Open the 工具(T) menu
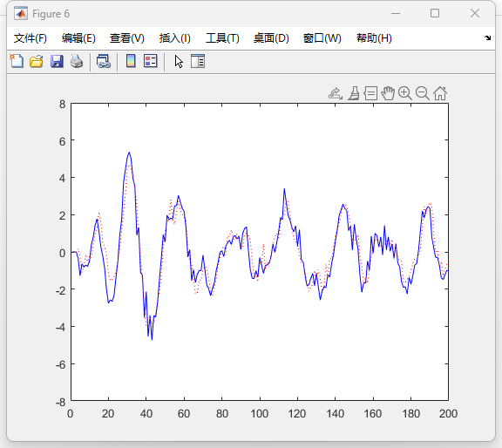 tap(222, 38)
